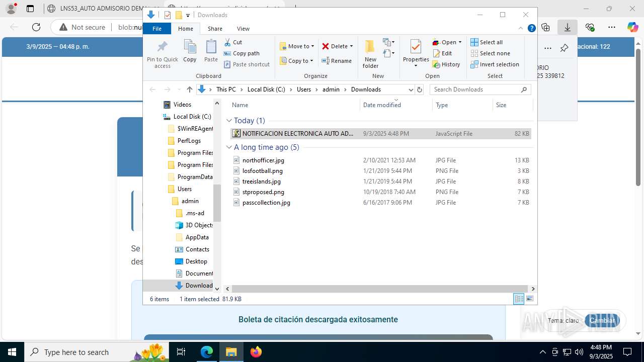
Task: Switch to details view icon
Action: point(519,299)
